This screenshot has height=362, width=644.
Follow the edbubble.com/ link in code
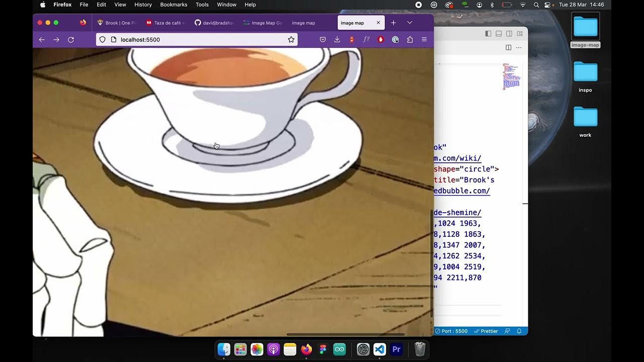(x=462, y=191)
